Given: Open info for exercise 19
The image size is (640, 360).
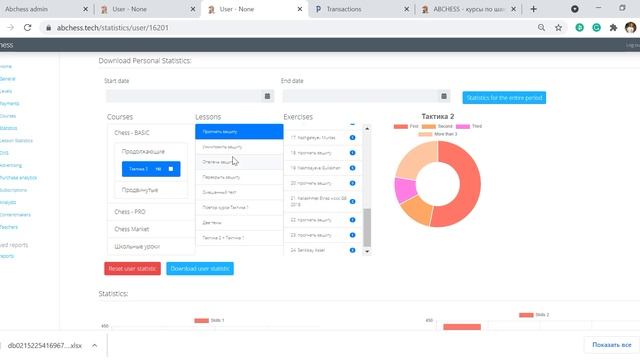Looking at the screenshot, I should (x=352, y=168).
